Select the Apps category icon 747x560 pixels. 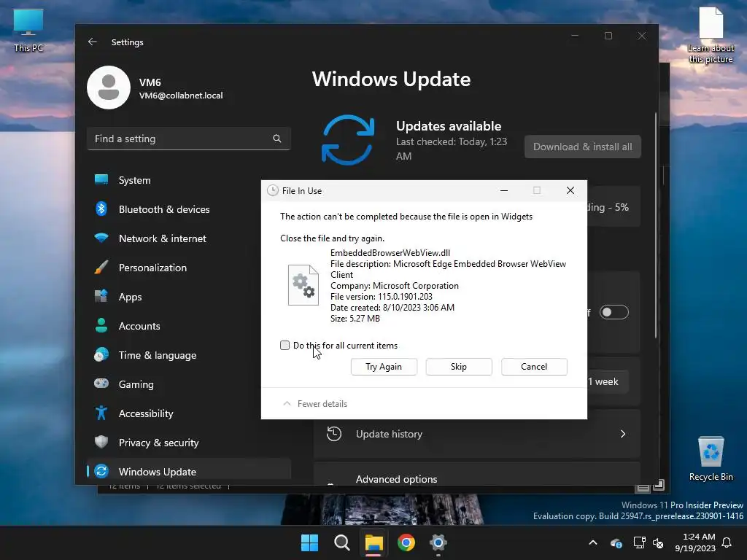101,296
